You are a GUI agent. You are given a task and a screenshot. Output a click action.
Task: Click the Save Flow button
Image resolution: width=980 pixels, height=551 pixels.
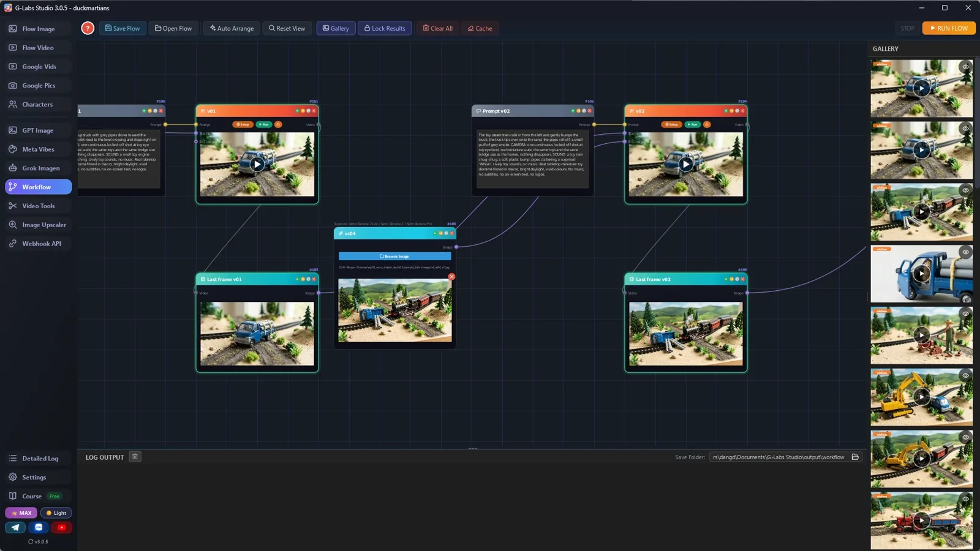(123, 28)
